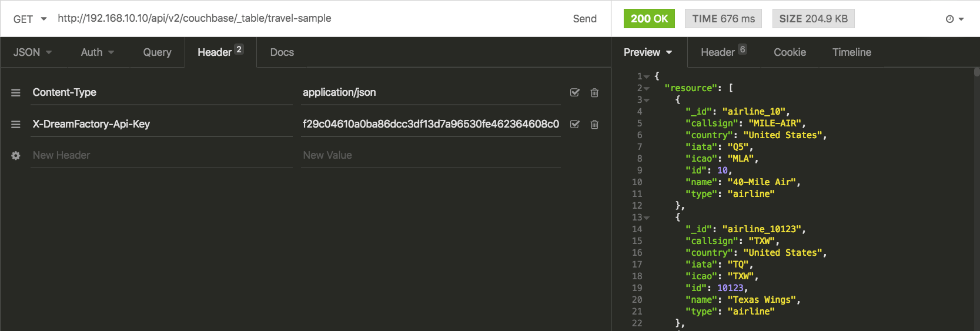Click the "airline_10" value
Screen dimensions: 980x331
753,112
